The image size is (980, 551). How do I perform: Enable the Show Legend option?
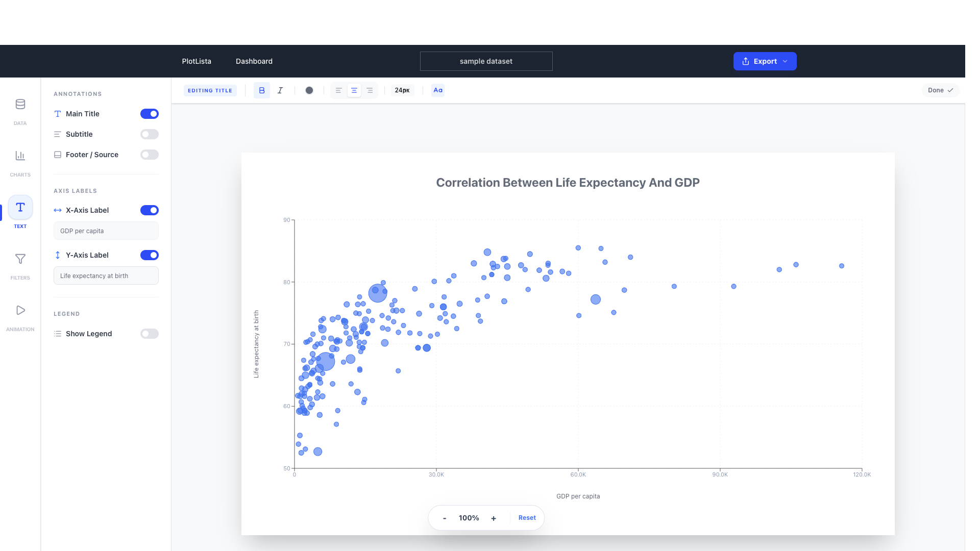[149, 334]
